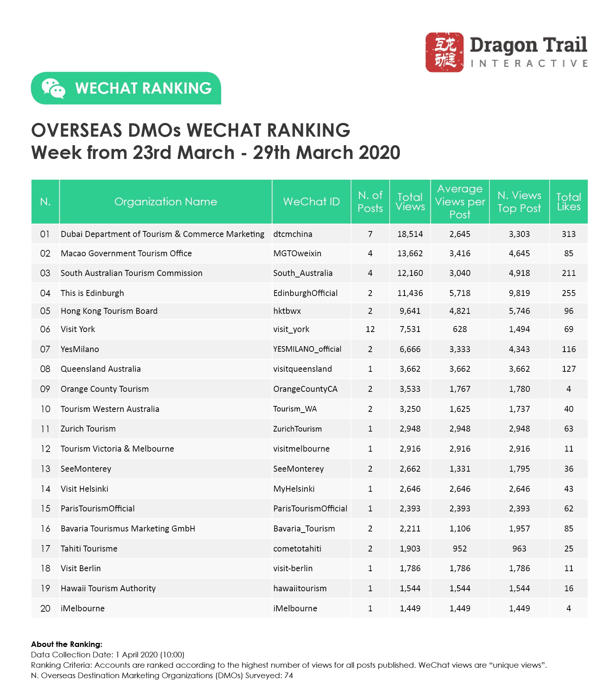Click the N. Views Top Post header
The width and height of the screenshot is (616, 693).
(x=519, y=202)
